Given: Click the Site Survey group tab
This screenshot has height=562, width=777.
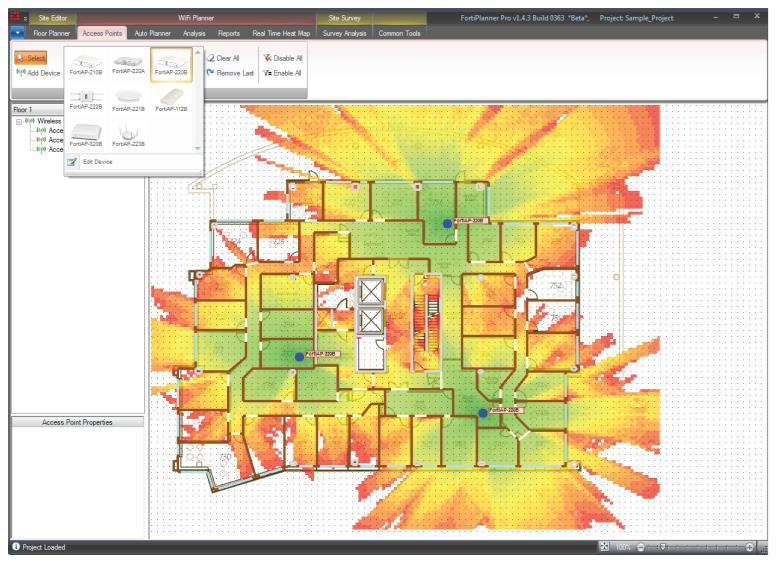Looking at the screenshot, I should point(344,18).
